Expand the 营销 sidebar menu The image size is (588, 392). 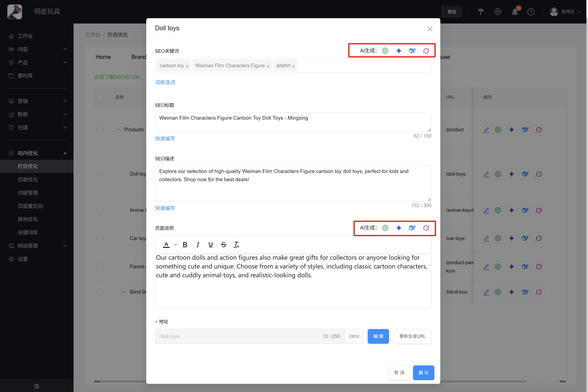tap(37, 101)
